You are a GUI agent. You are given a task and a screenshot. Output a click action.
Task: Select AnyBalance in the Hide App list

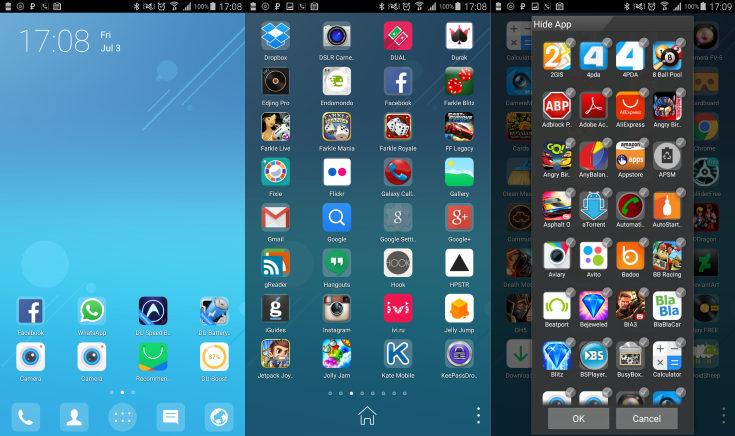[593, 156]
